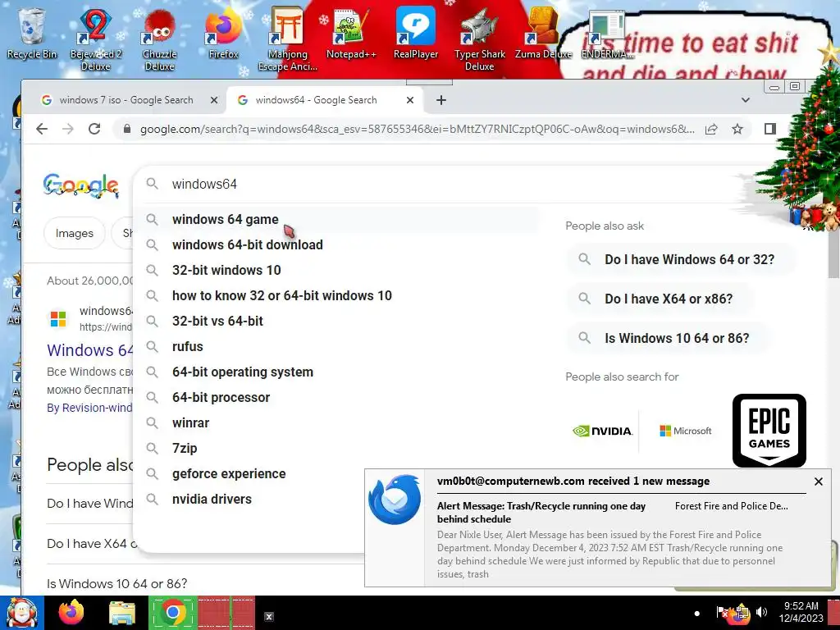This screenshot has width=840, height=630.
Task: Click 'Do I have Windows 64 or 32?' chip
Action: (x=681, y=259)
